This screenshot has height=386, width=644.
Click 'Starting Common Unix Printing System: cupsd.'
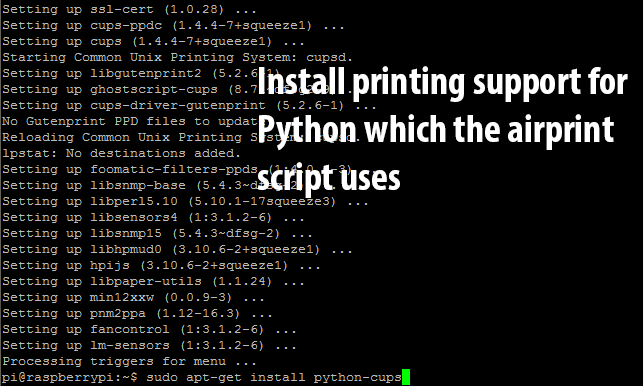pyautogui.click(x=177, y=57)
